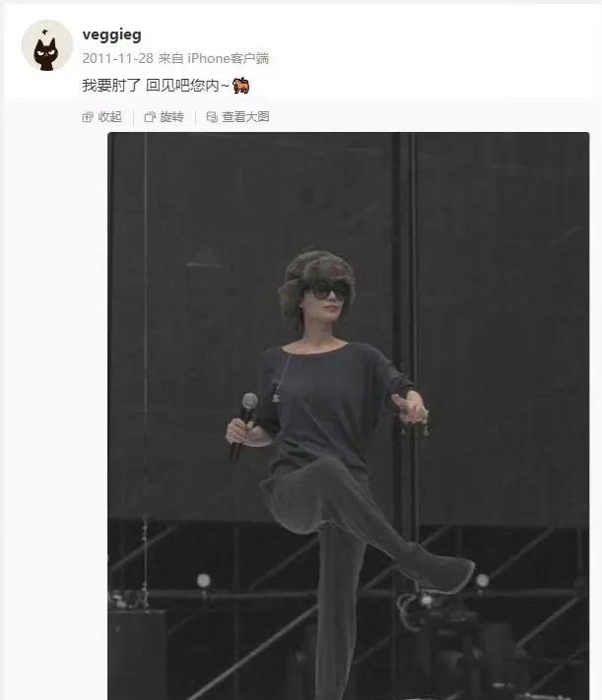Click the rotate icon beside 旋转
The width and height of the screenshot is (602, 700).
click(x=150, y=117)
